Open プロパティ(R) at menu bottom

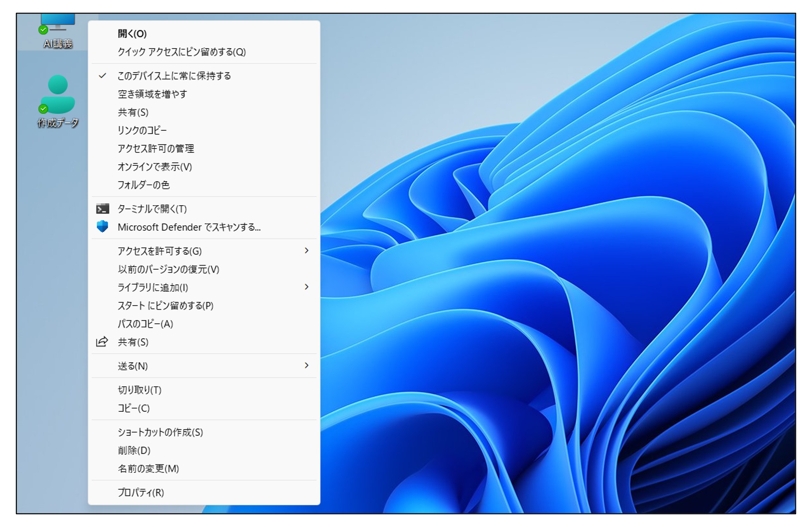tap(141, 492)
